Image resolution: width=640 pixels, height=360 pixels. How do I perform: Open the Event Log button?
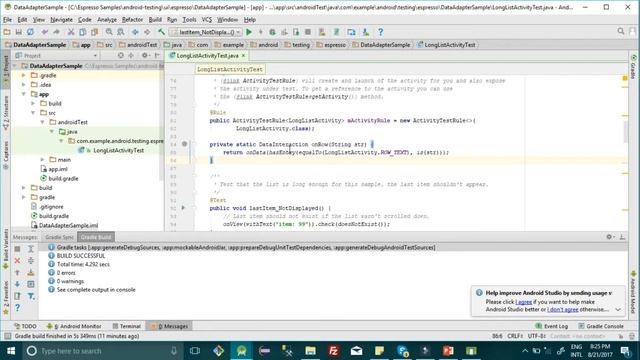tap(551, 326)
